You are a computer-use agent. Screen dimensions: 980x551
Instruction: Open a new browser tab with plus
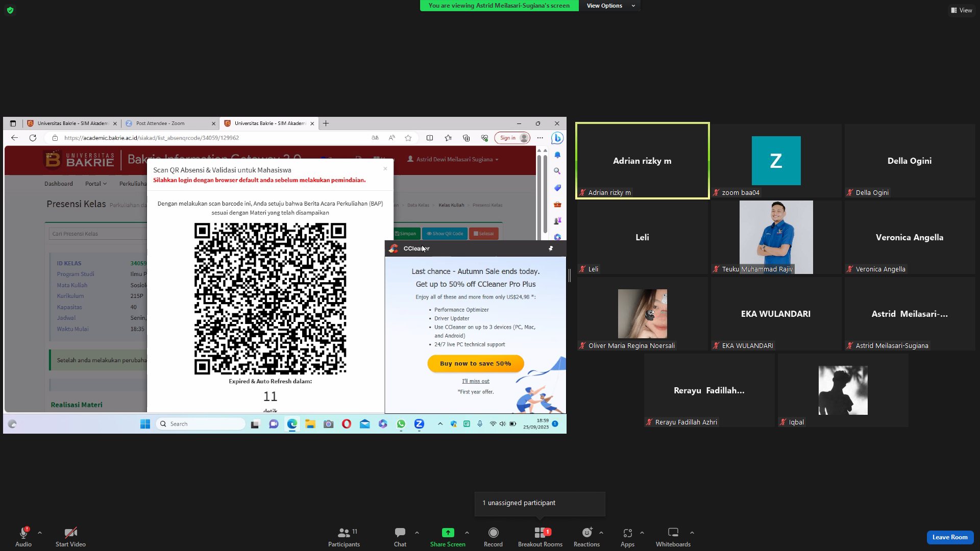pyautogui.click(x=326, y=123)
